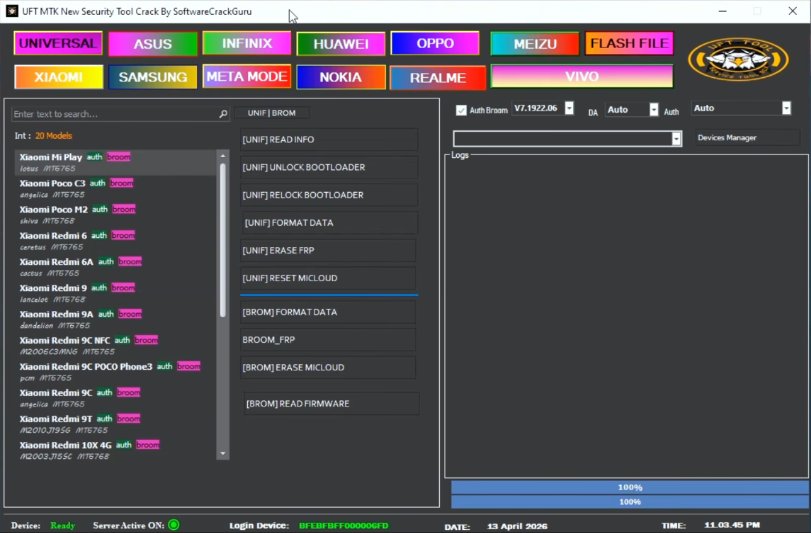
Task: Select the INFINIX brand tab
Action: pos(247,43)
